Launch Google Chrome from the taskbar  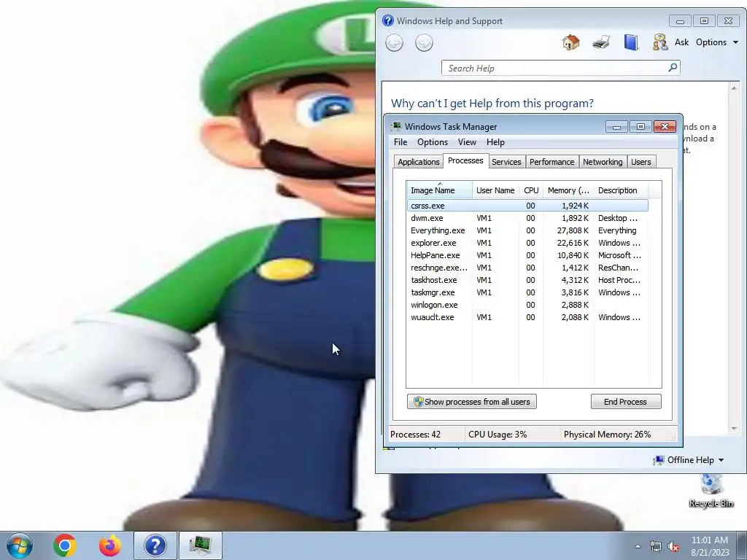pyautogui.click(x=65, y=545)
